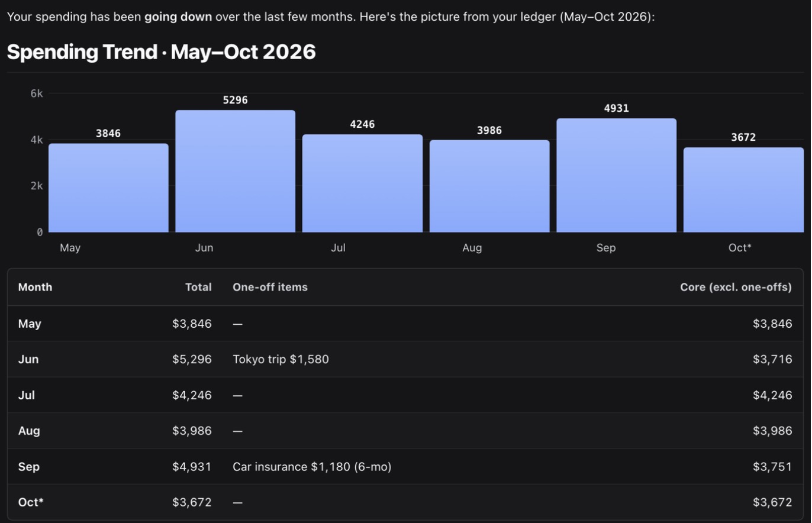812x523 pixels.
Task: Click the $5,296 total in the Jun row
Action: [x=192, y=359]
